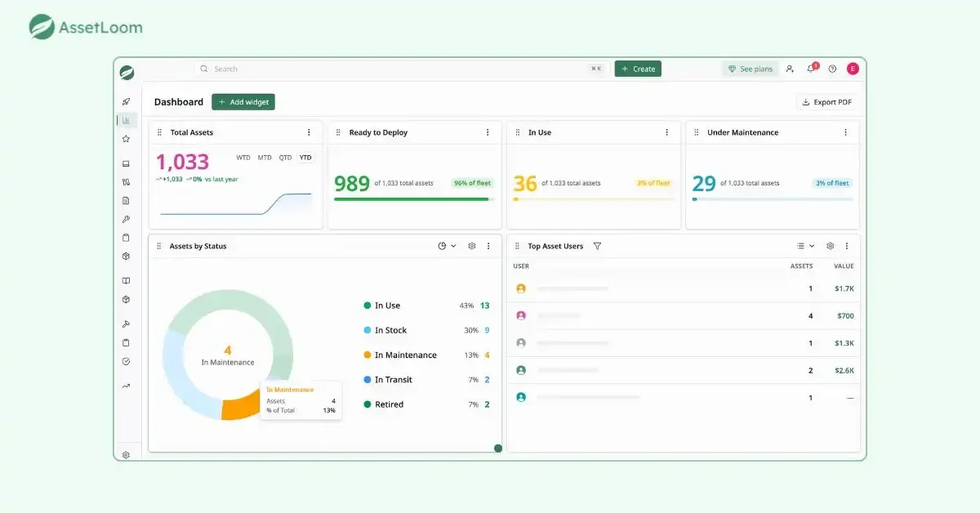This screenshot has height=513, width=980.
Task: Click the 1,033 total assets number
Action: [x=183, y=162]
